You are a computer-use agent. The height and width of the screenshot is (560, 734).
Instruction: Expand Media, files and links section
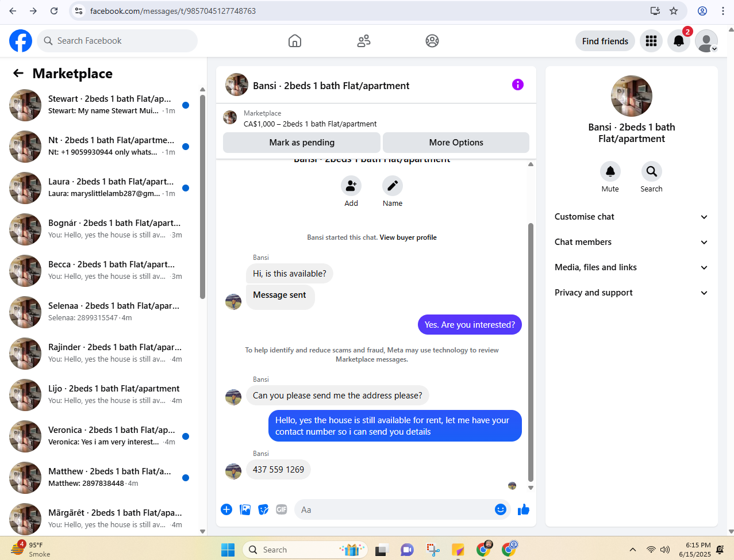coord(631,267)
